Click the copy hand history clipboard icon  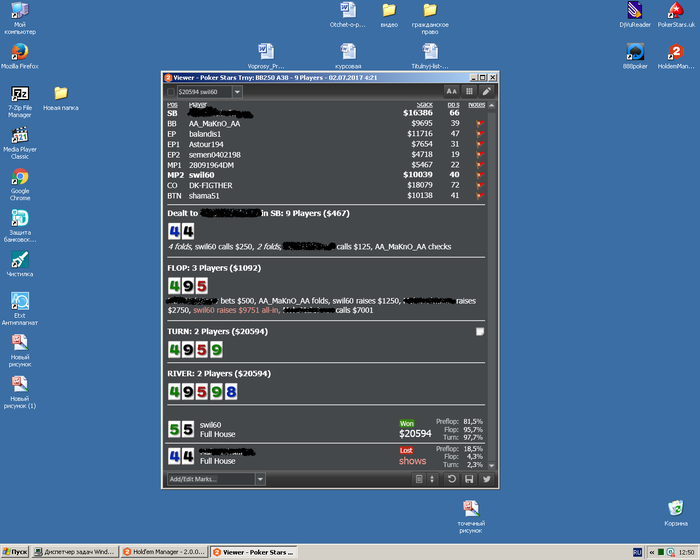pos(419,479)
